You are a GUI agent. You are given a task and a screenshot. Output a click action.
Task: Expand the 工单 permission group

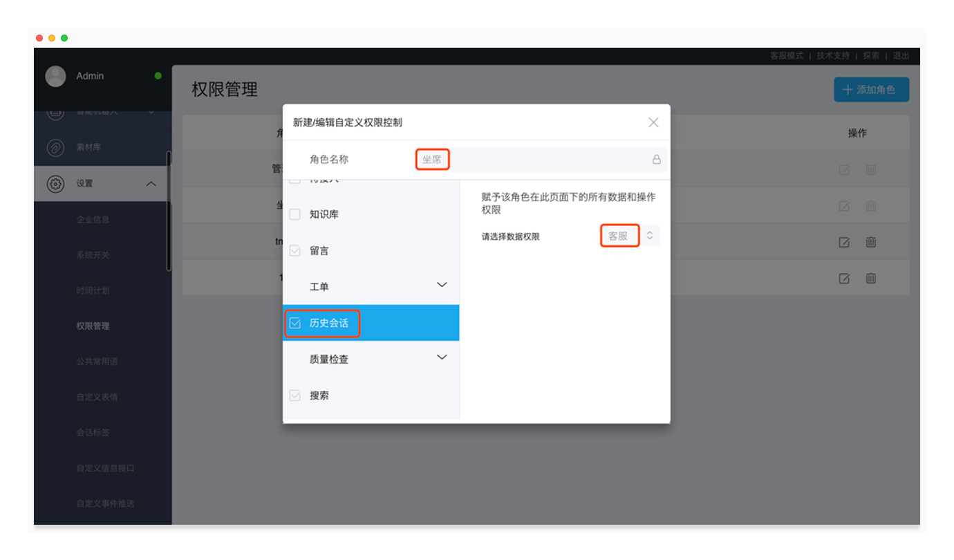tap(442, 286)
